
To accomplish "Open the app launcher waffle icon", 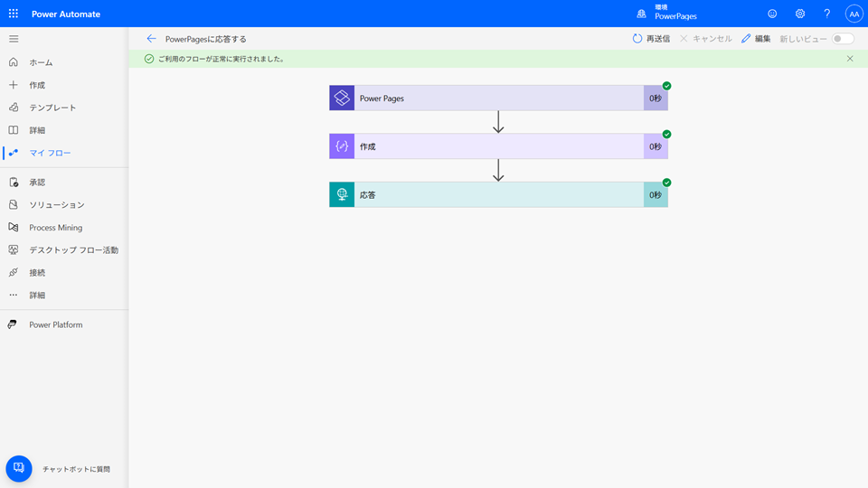I will 14,14.
